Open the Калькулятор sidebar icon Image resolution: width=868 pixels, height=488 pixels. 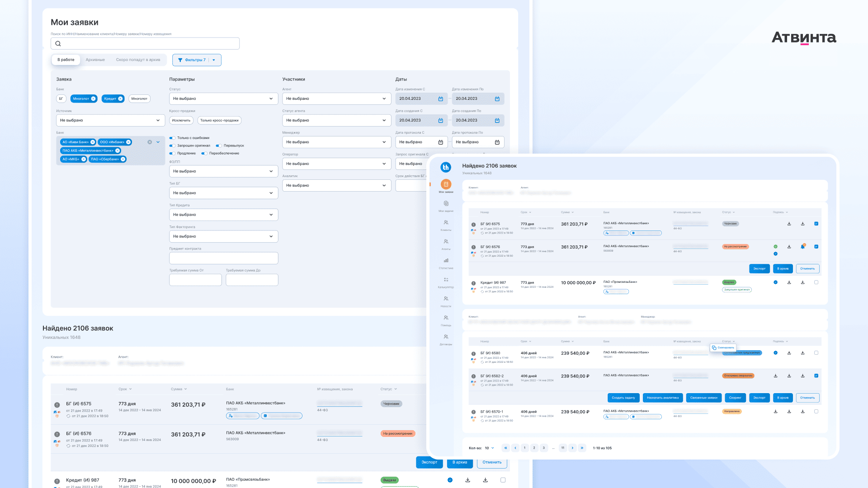446,280
